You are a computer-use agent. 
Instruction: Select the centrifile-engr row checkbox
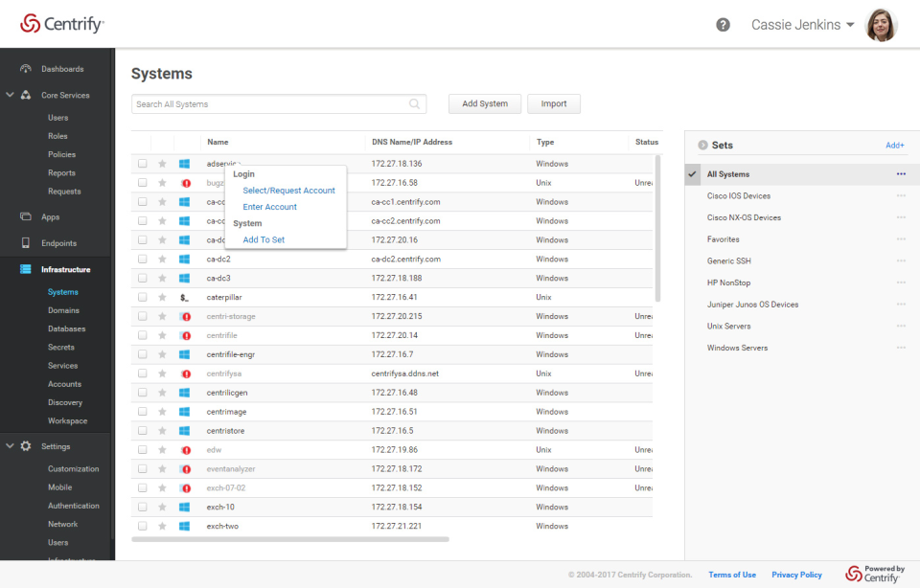click(143, 354)
